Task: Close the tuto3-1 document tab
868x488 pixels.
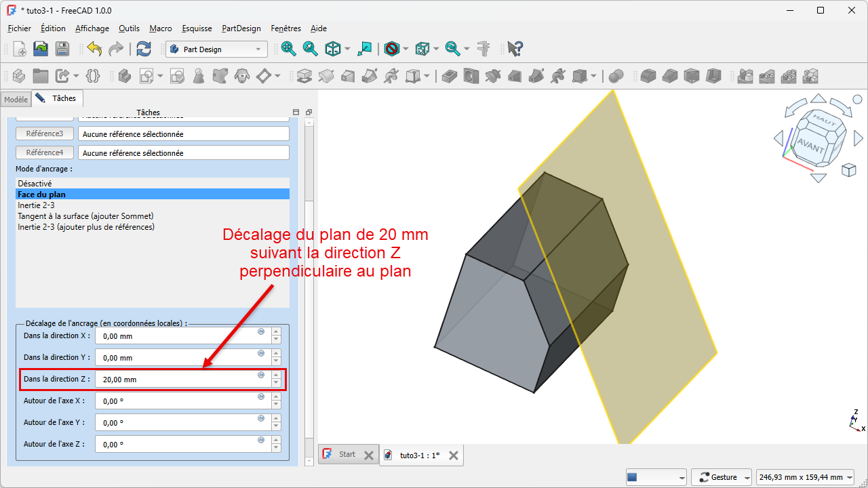Action: 454,455
